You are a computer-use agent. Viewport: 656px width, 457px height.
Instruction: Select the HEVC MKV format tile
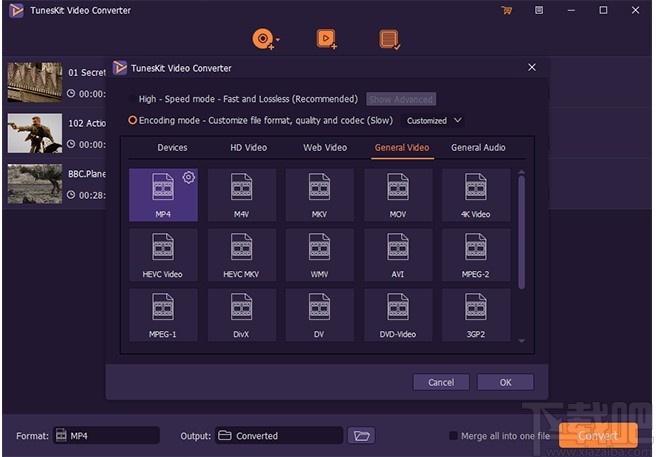point(241,255)
